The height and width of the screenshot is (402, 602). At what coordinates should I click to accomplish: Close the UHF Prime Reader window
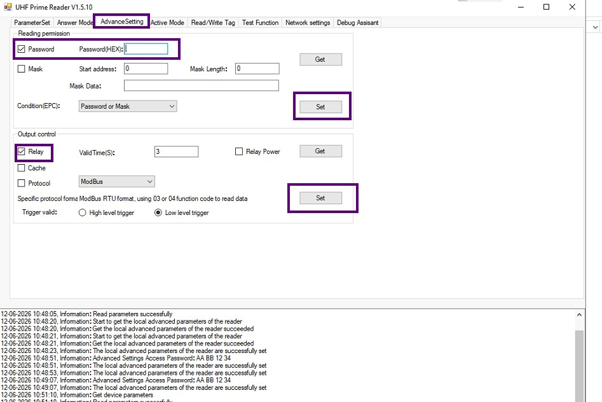click(x=572, y=7)
